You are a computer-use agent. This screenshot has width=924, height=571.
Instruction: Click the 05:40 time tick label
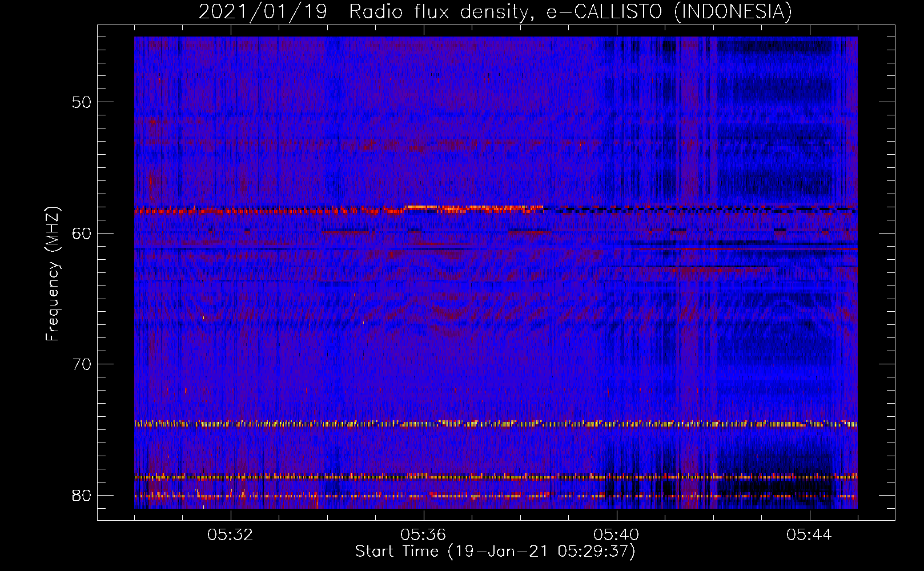point(616,535)
